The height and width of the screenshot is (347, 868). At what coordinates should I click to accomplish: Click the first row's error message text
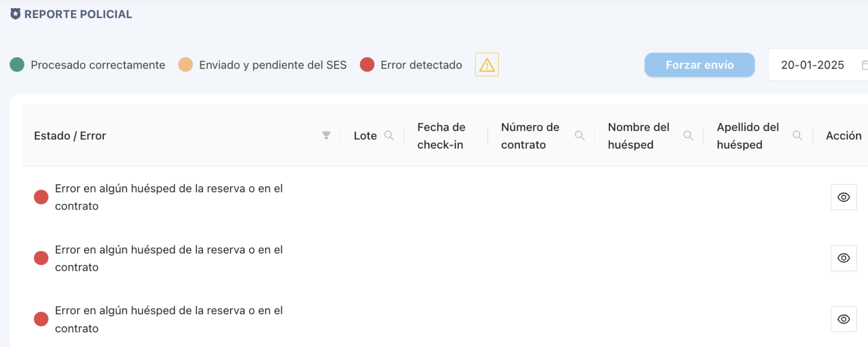pyautogui.click(x=169, y=197)
